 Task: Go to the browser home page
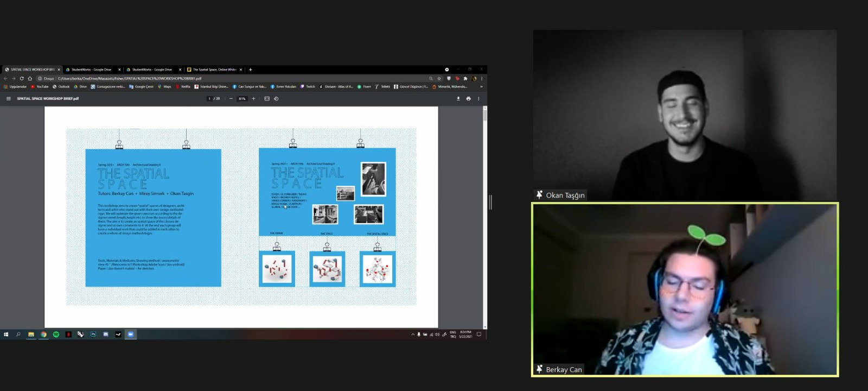(x=30, y=78)
